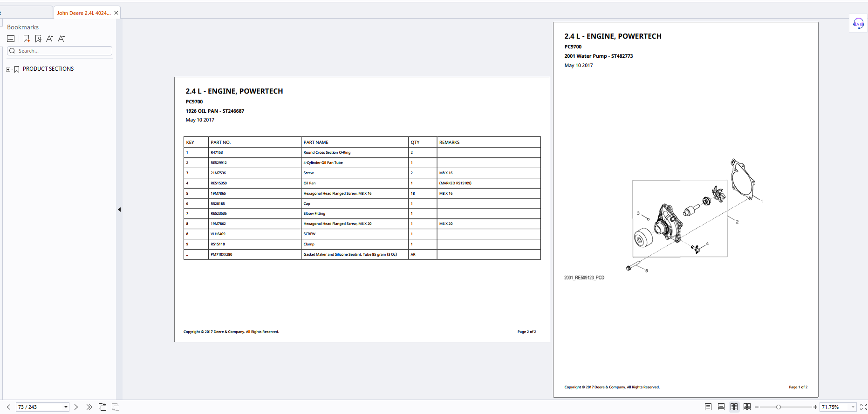Go back to previous view
Viewport: 868px width, 414px height.
pos(103,407)
